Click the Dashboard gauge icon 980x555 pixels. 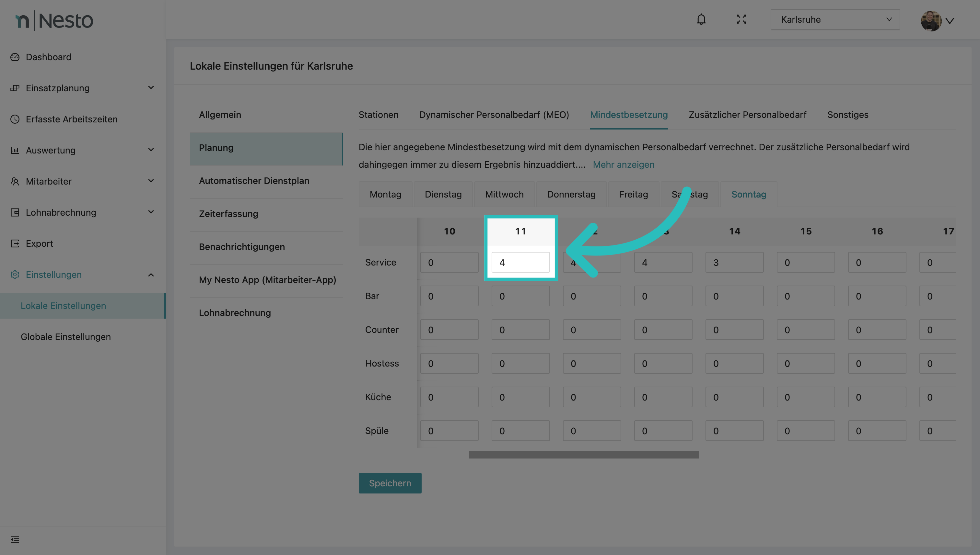(x=15, y=57)
